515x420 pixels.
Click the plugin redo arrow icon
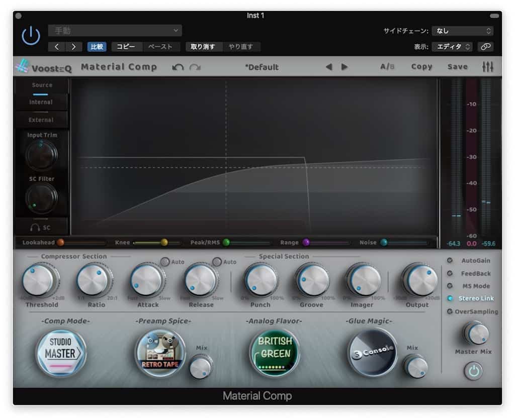pos(195,67)
